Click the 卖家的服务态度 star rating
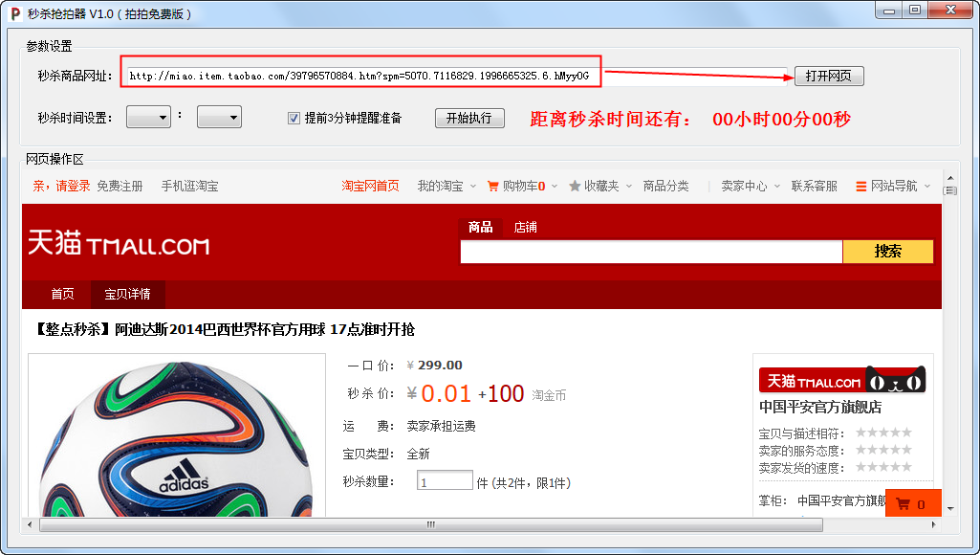The height and width of the screenshot is (555, 980). point(883,450)
